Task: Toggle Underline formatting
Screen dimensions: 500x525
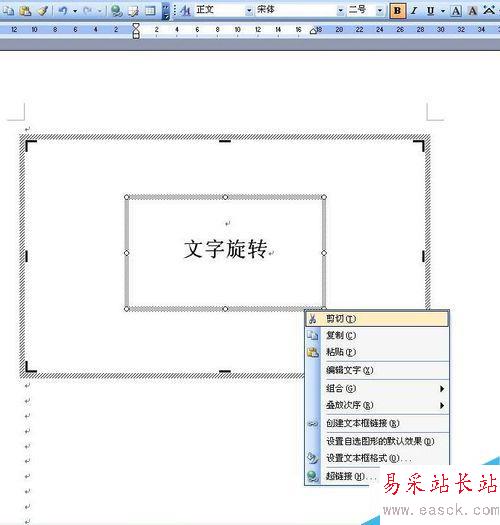Action: click(431, 11)
